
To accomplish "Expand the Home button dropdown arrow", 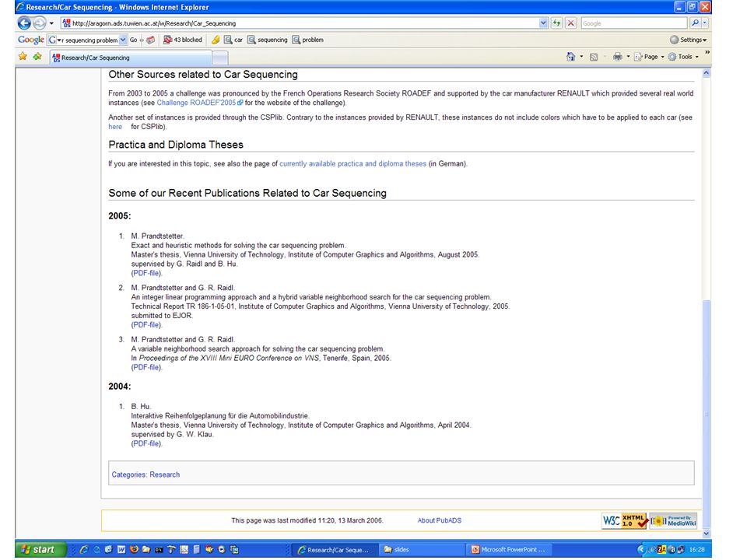I will (582, 57).
